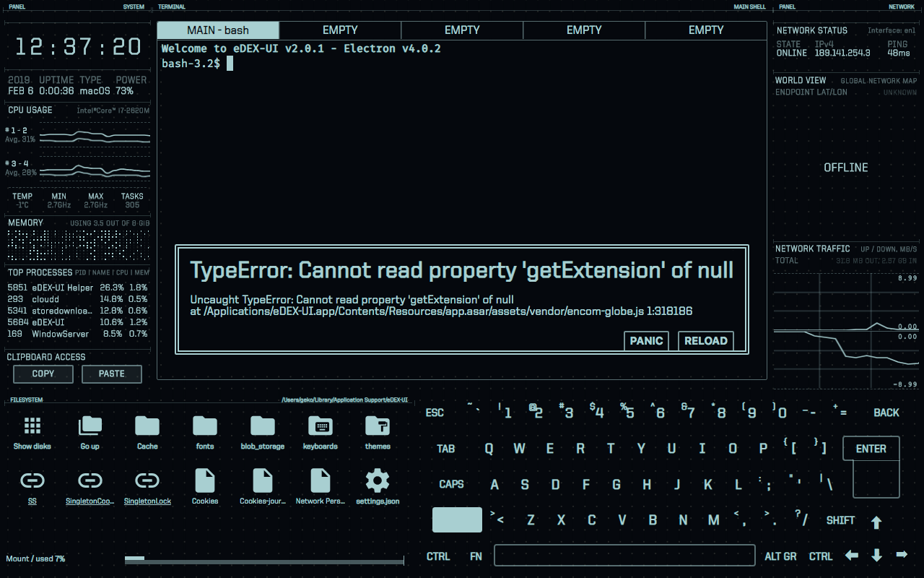
Task: Open the Cookies-journal file icon
Action: pos(263,480)
